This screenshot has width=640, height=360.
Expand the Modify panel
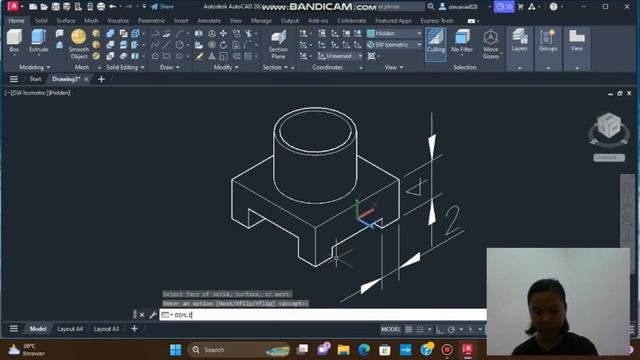click(226, 67)
